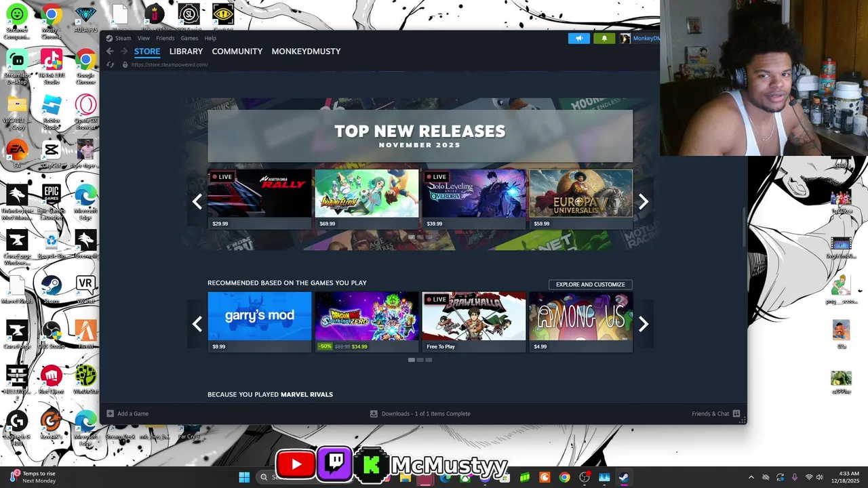Select the Epic Games Launcher icon

(52, 201)
